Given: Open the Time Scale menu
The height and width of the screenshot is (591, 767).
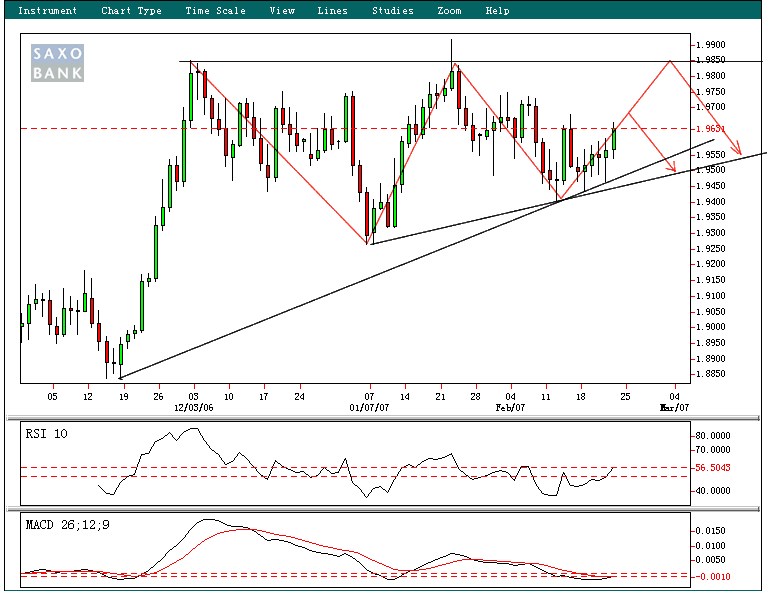Looking at the screenshot, I should pyautogui.click(x=215, y=10).
